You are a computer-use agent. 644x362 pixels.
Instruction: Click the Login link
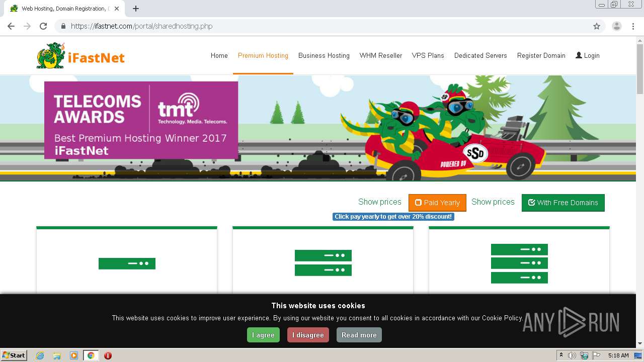click(x=588, y=55)
